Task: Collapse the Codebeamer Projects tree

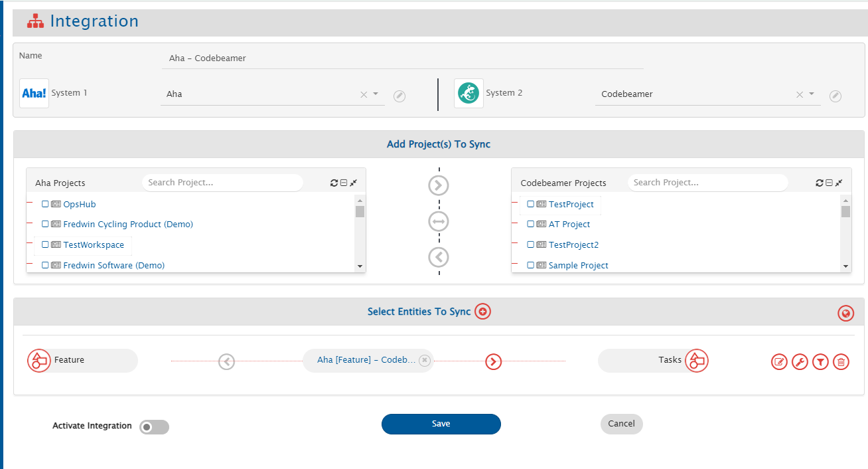Action: click(x=830, y=183)
